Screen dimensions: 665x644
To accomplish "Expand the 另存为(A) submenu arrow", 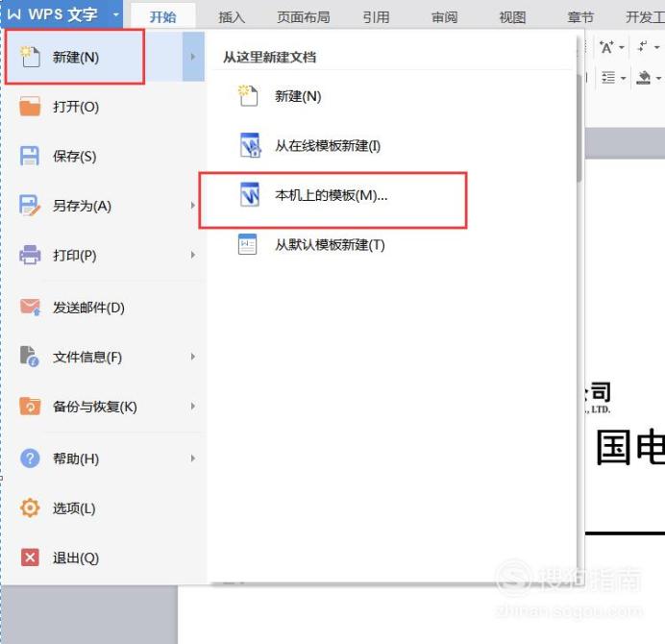I will tap(193, 206).
